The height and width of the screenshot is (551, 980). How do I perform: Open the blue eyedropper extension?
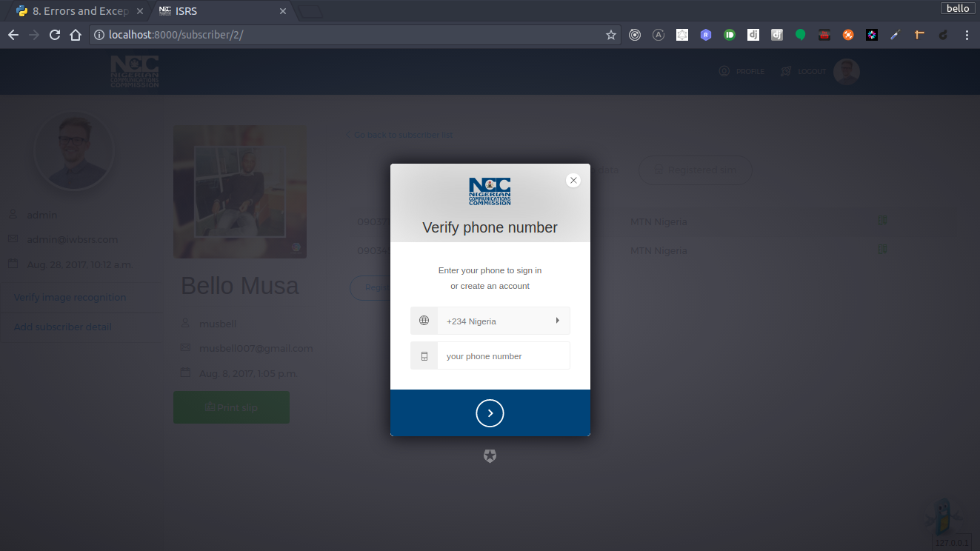tap(896, 35)
